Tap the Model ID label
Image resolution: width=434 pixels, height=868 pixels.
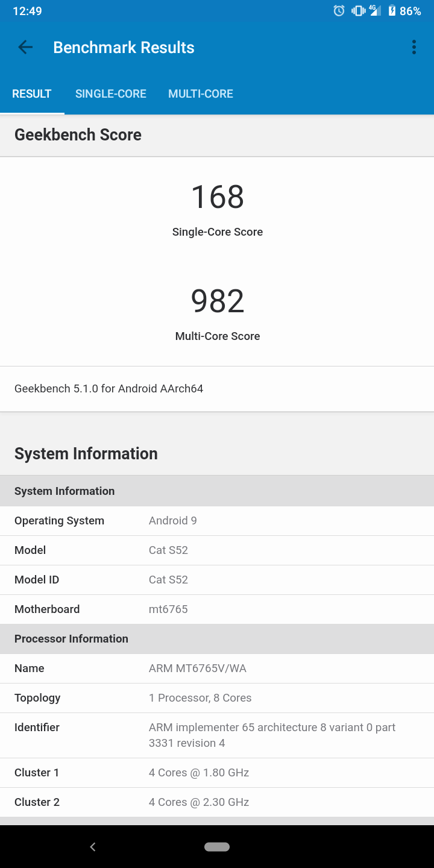click(37, 580)
